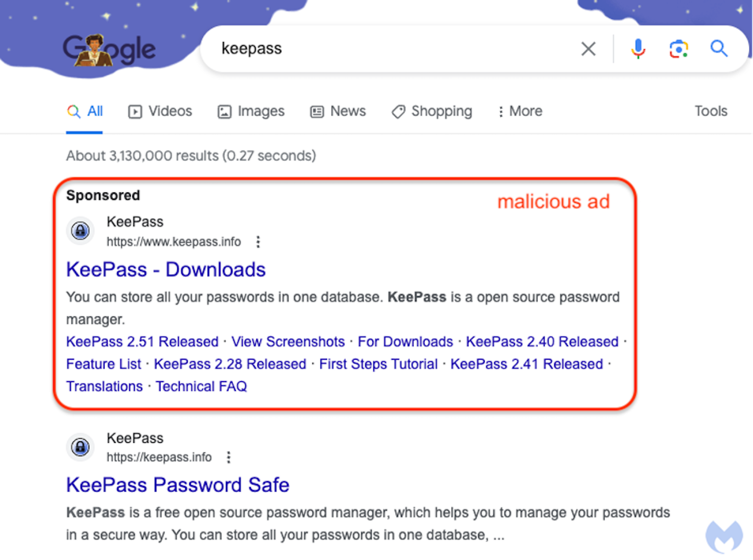Screen dimensions: 753x560
Task: Open the Tools menu
Action: coord(711,111)
